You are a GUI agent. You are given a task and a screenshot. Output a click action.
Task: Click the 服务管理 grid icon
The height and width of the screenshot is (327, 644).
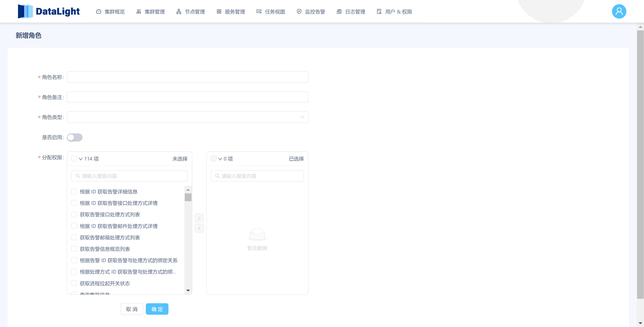219,11
